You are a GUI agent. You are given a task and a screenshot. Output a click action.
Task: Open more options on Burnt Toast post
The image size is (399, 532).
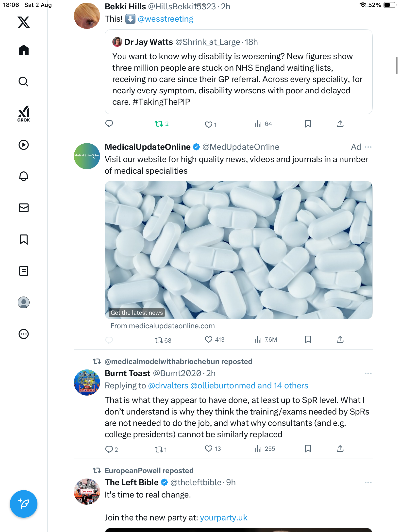click(368, 373)
